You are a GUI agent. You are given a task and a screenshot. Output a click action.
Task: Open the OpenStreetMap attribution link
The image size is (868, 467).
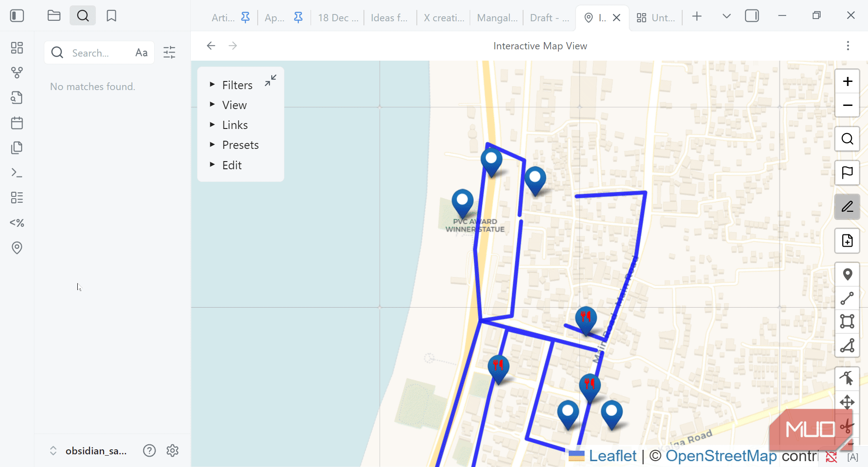click(x=721, y=456)
